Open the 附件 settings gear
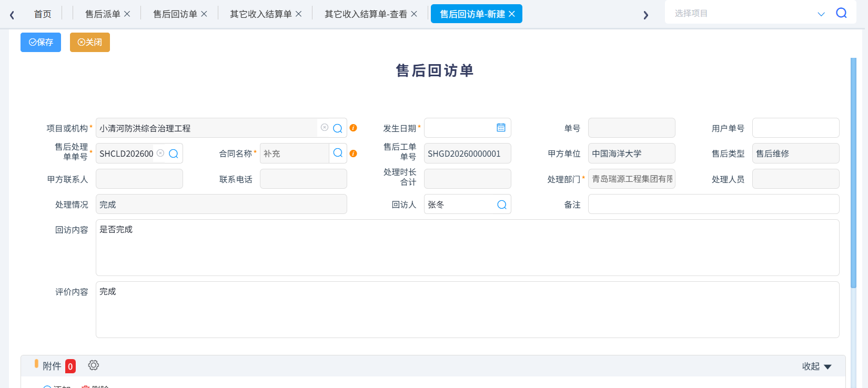The height and width of the screenshot is (388, 868). pos(94,365)
